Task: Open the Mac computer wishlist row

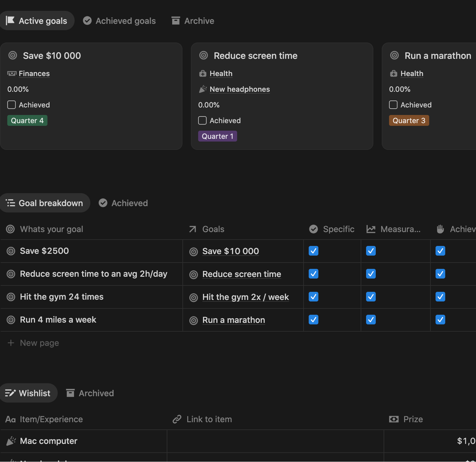Action: pos(49,441)
